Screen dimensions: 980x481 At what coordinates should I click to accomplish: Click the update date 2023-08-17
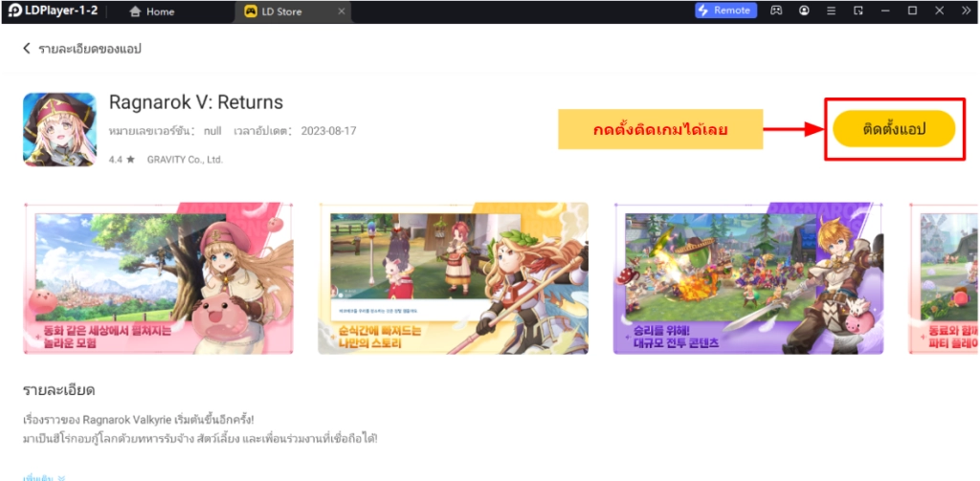coord(329,131)
